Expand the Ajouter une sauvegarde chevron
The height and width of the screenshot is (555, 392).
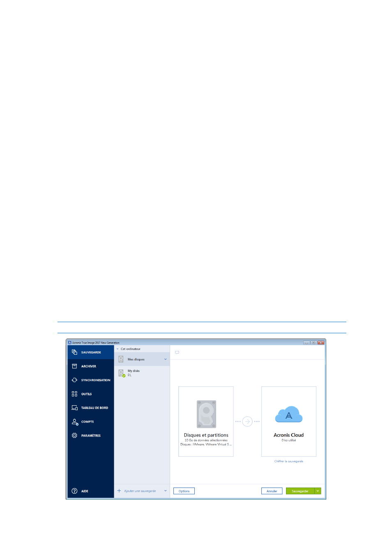click(166, 491)
